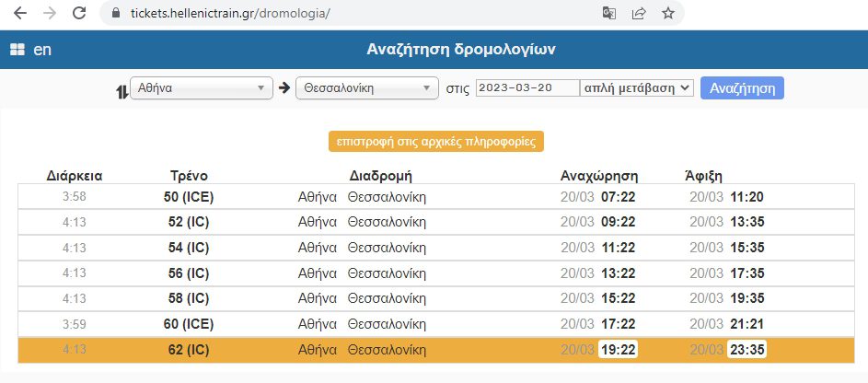Click the share page icon

coord(638,14)
